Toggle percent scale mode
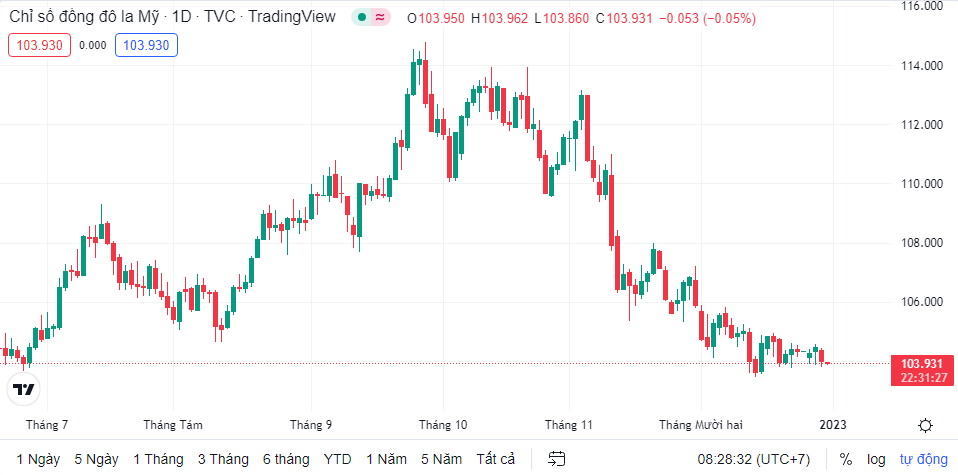This screenshot has height=475, width=958. (846, 459)
